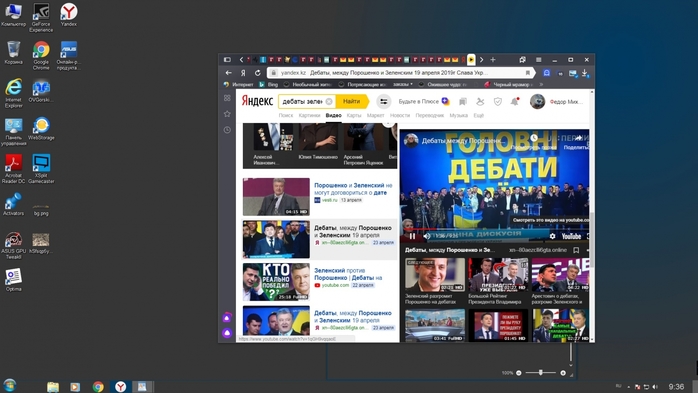Click zoom plus button in background window
This screenshot has width=698, height=393.
click(x=563, y=373)
